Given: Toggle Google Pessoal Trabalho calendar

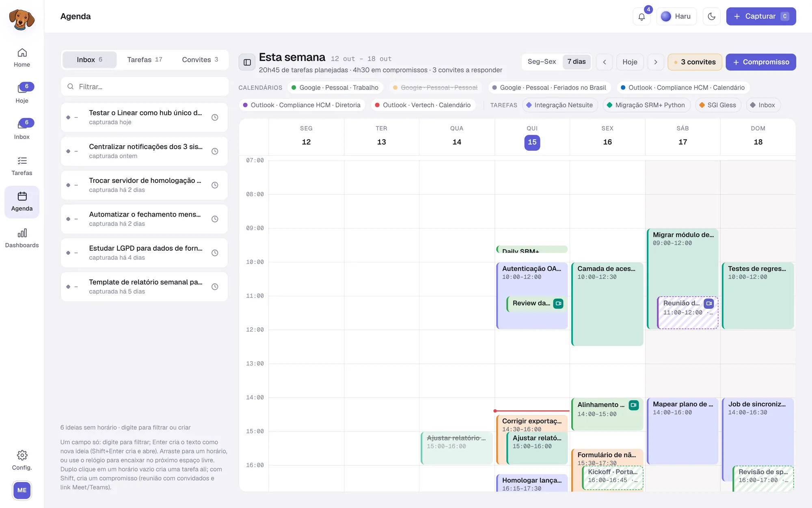Looking at the screenshot, I should pos(335,87).
